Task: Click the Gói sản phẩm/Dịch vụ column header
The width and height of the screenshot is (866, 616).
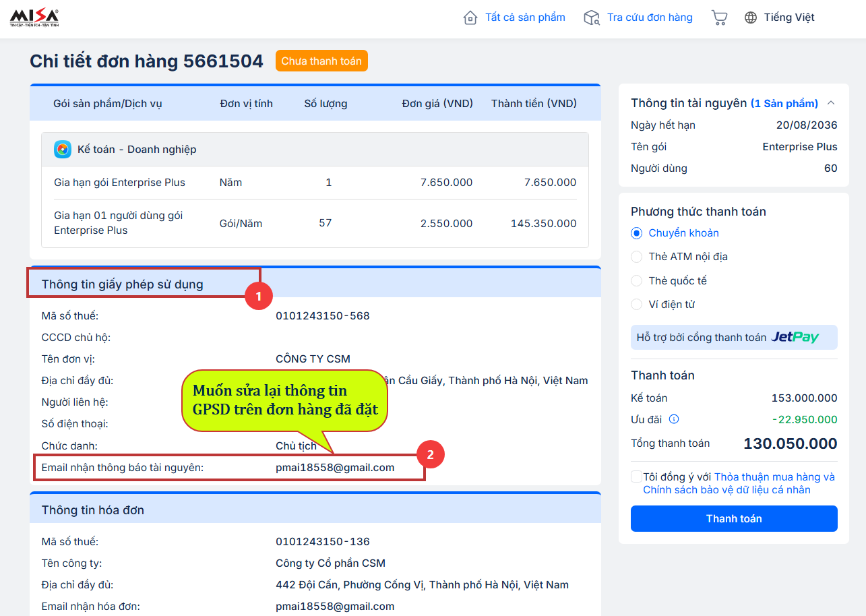Action: [108, 104]
